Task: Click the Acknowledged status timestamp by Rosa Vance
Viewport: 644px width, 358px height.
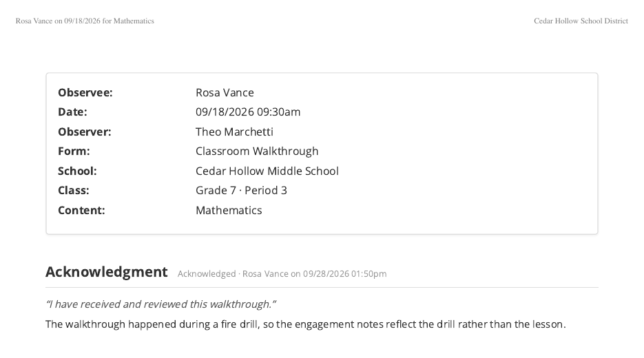Action: tap(282, 274)
